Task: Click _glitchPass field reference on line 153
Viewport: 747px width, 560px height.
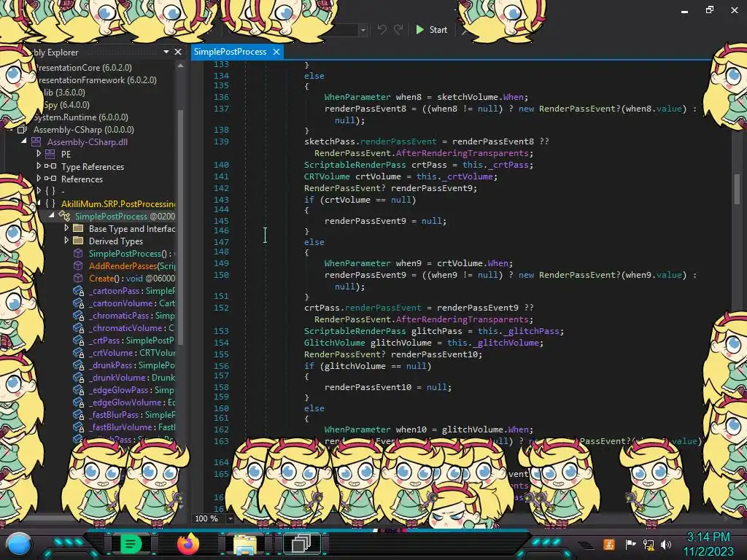Action: pos(533,331)
